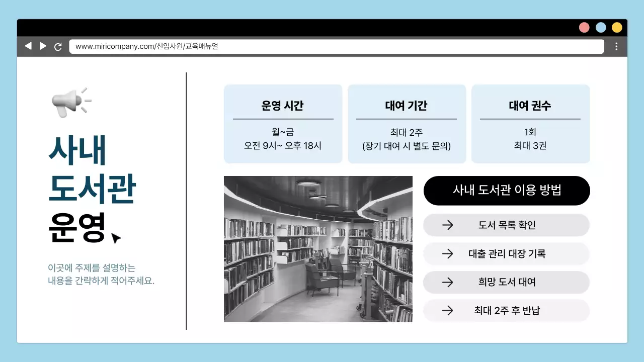Viewport: 644px width, 362px height.
Task: Click the arrow icon beside 대출 관리 대장 기록
Action: pos(447,254)
